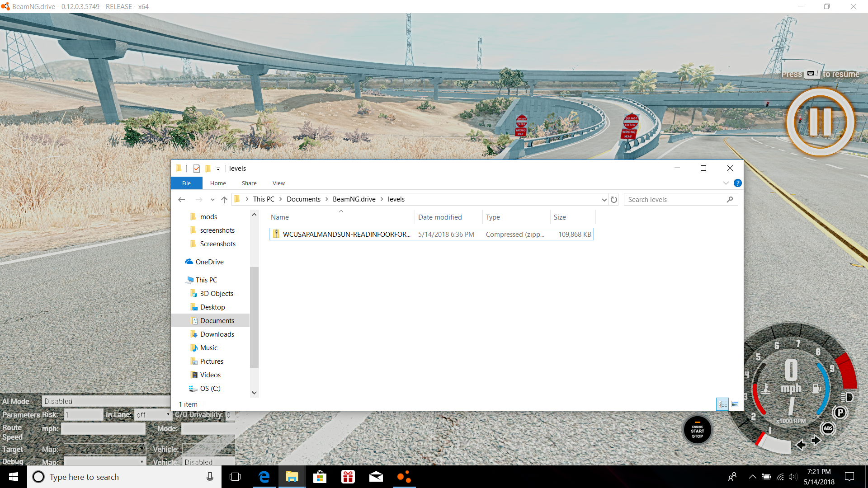Click the search magnifier icon
The height and width of the screenshot is (488, 868).
click(730, 199)
